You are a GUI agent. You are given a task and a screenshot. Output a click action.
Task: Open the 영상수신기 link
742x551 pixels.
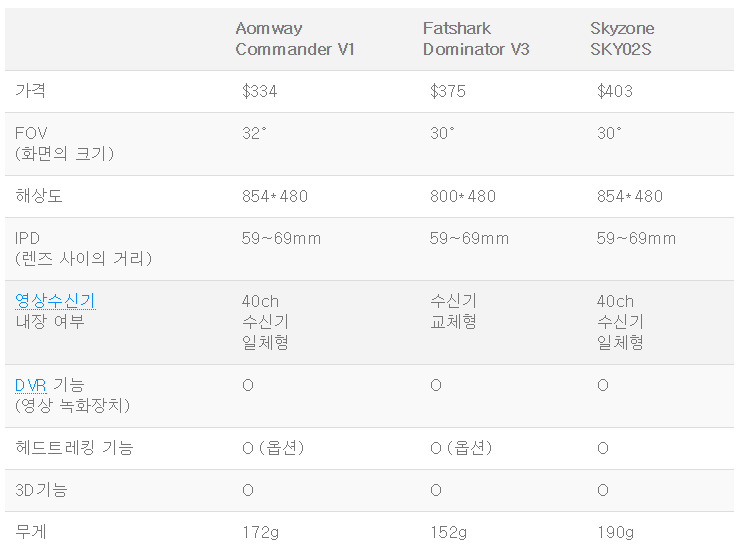(55, 301)
